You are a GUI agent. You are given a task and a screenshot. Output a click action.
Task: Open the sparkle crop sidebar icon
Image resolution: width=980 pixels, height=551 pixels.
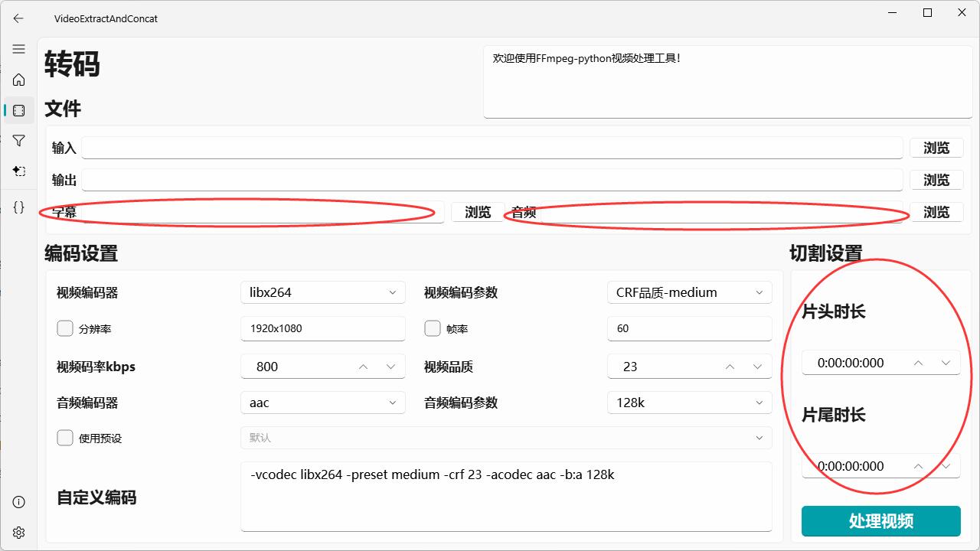pos(19,171)
